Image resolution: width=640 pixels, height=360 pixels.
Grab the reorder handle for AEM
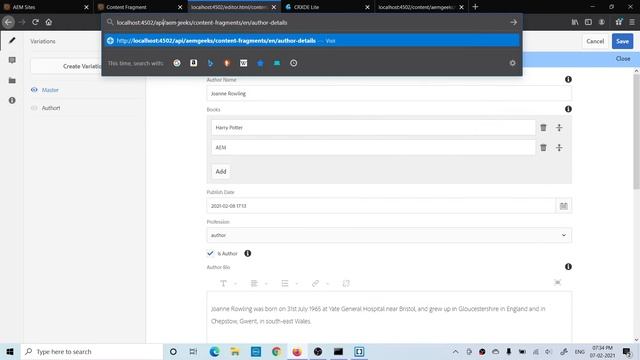coord(559,147)
